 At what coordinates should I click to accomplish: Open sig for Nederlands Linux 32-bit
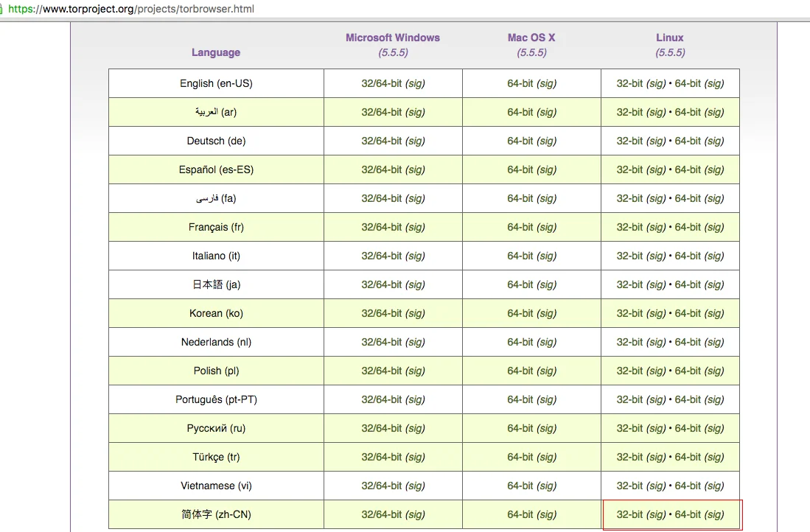click(656, 342)
